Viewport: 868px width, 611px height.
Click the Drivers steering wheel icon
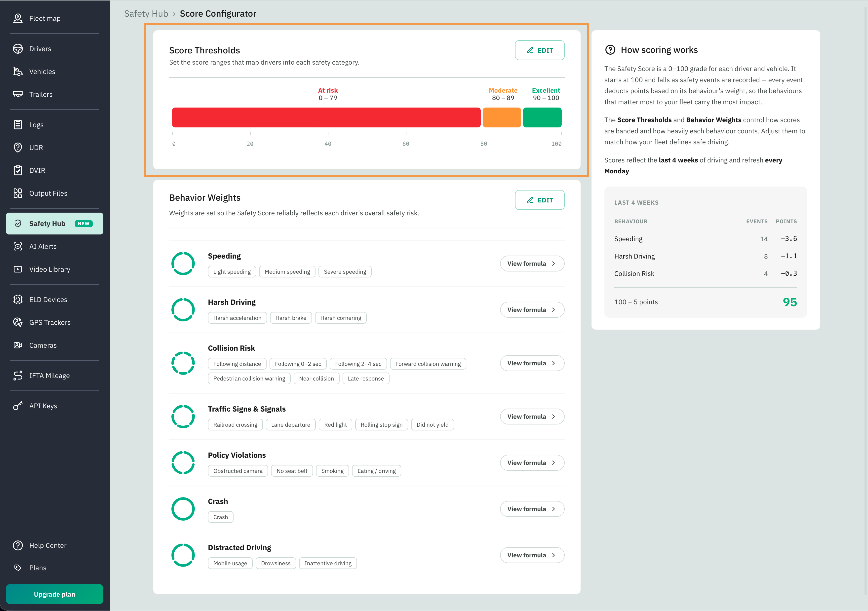coord(18,49)
